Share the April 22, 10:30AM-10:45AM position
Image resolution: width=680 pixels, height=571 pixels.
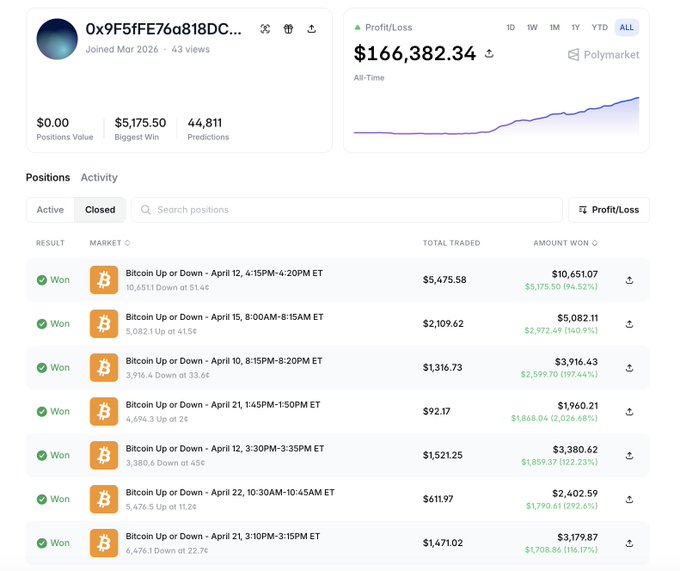630,499
